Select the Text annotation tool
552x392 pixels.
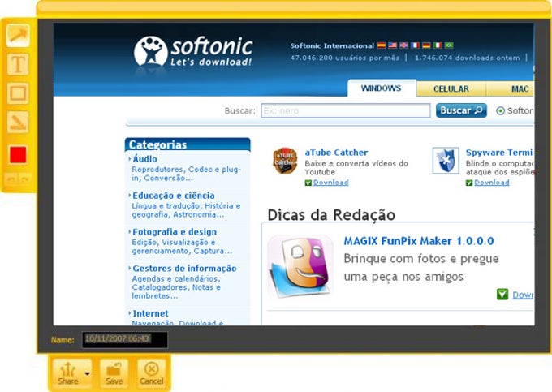(x=18, y=64)
